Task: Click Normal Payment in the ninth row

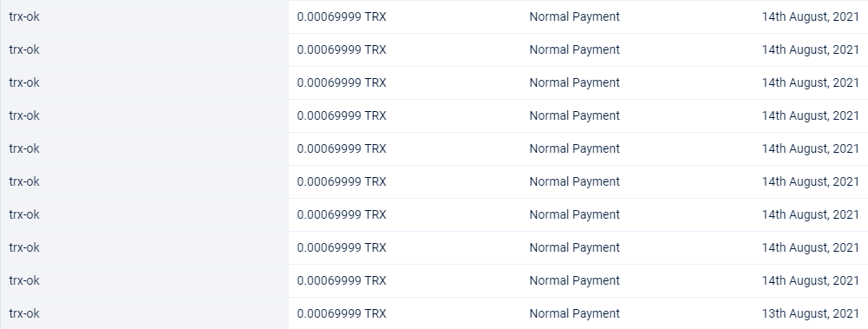Action: pos(575,280)
